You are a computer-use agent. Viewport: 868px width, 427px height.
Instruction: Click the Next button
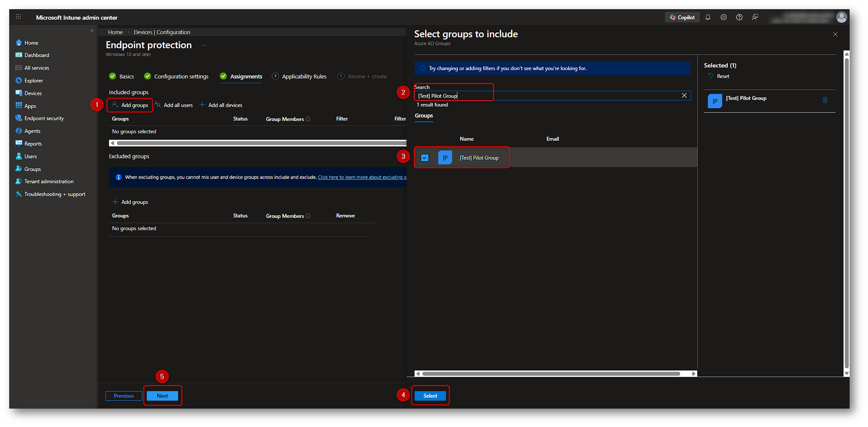pyautogui.click(x=162, y=396)
